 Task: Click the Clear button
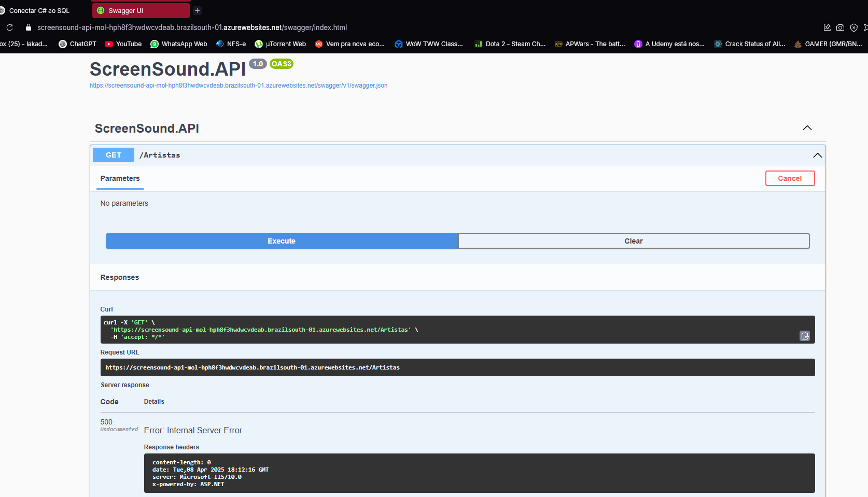click(634, 241)
